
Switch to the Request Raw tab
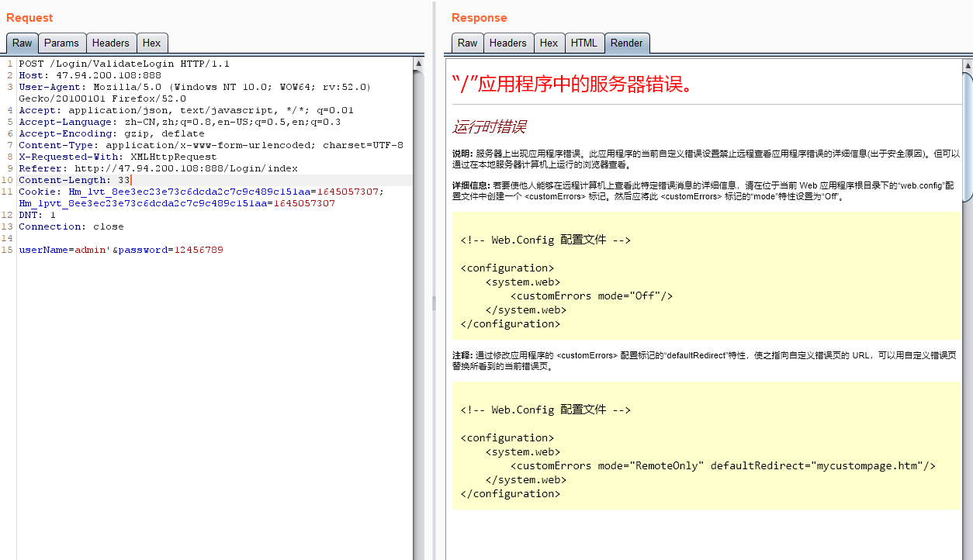pos(22,43)
